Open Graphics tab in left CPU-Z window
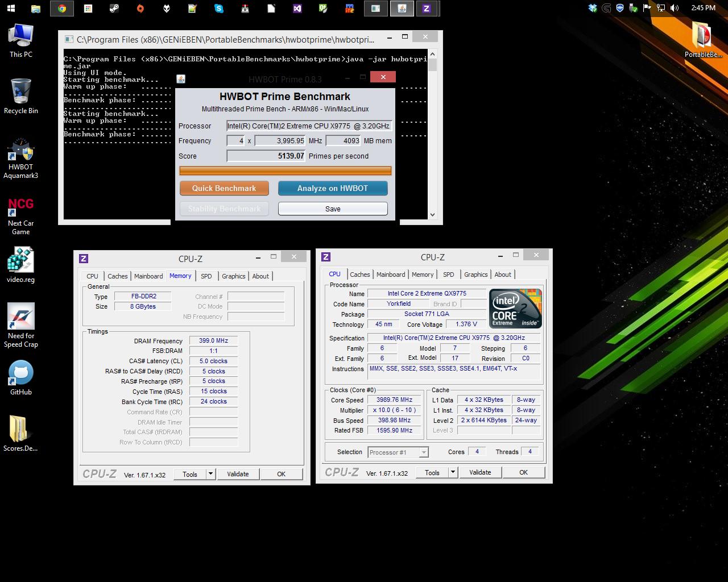The height and width of the screenshot is (582, 728). pyautogui.click(x=234, y=276)
